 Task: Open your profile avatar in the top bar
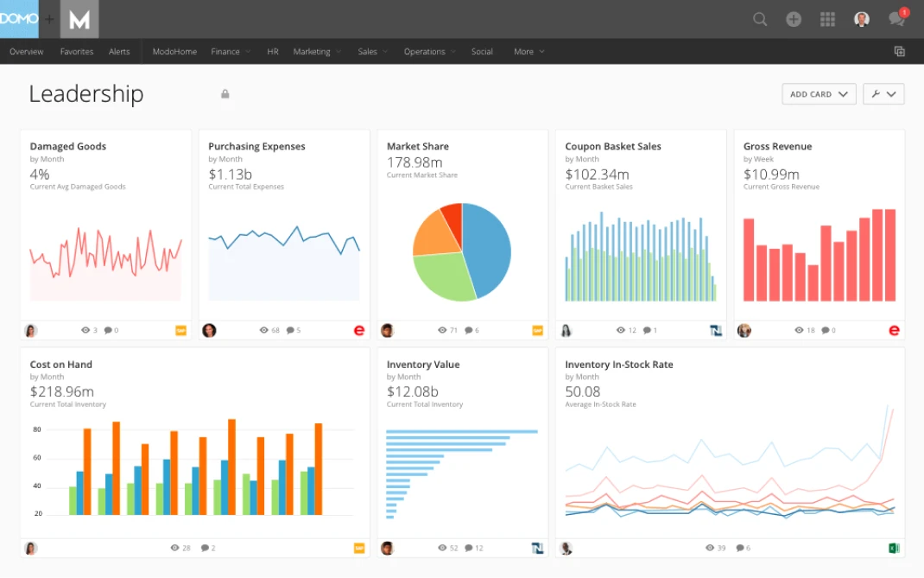point(861,18)
